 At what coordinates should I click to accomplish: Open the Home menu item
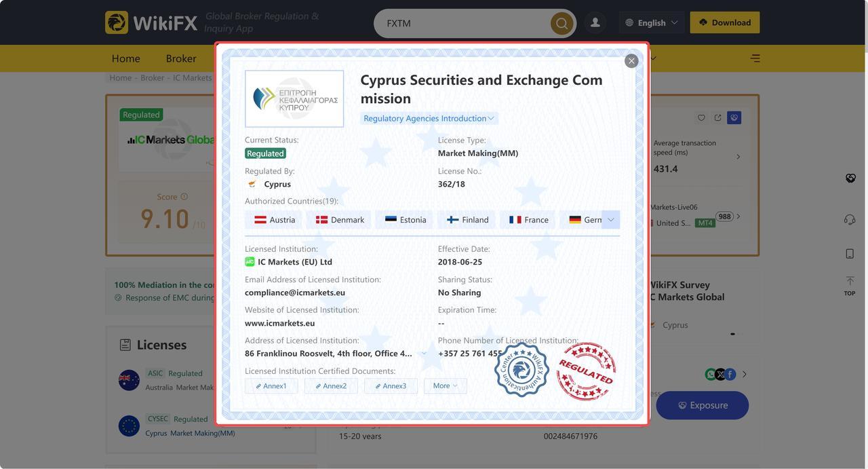pos(125,58)
